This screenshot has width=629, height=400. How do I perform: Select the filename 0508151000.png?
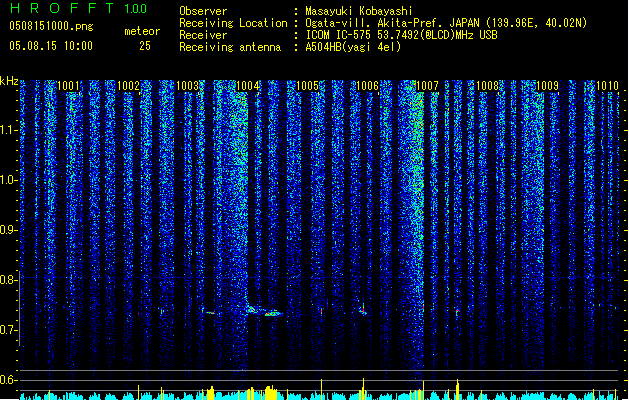click(x=51, y=27)
